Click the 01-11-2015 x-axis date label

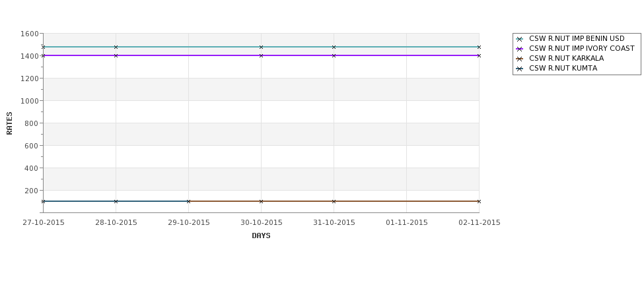407,222
